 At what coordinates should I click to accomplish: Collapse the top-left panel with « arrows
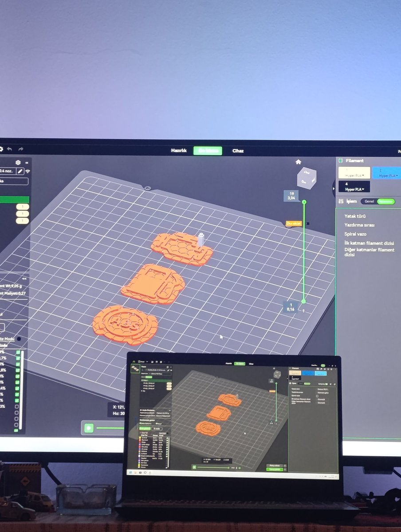pos(27,163)
